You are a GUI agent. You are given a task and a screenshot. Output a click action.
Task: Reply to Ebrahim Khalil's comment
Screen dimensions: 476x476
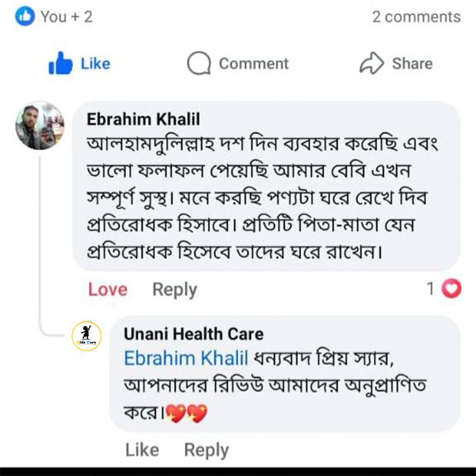point(174,289)
